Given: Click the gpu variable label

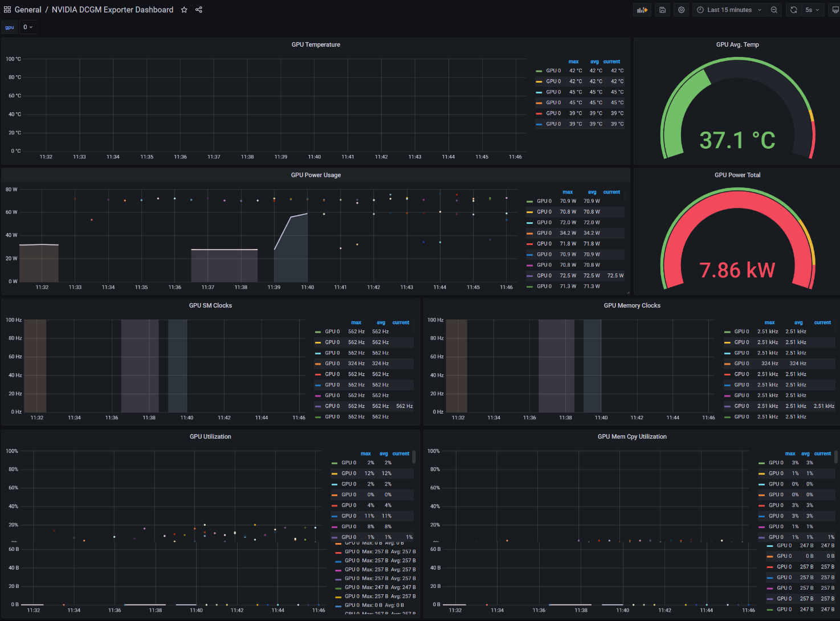Looking at the screenshot, I should [x=10, y=27].
